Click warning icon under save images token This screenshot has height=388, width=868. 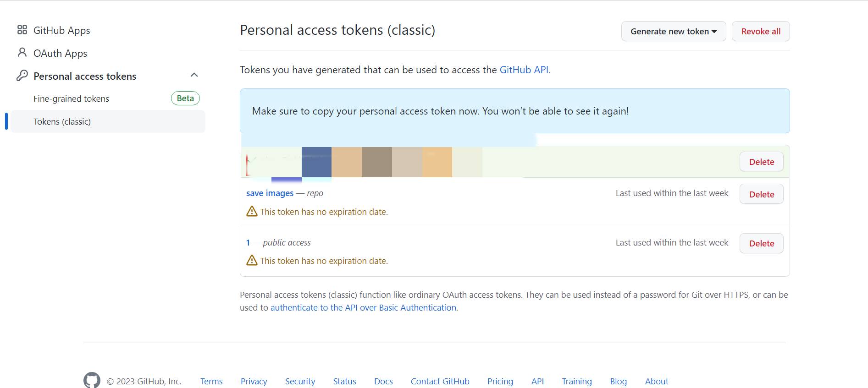point(252,211)
